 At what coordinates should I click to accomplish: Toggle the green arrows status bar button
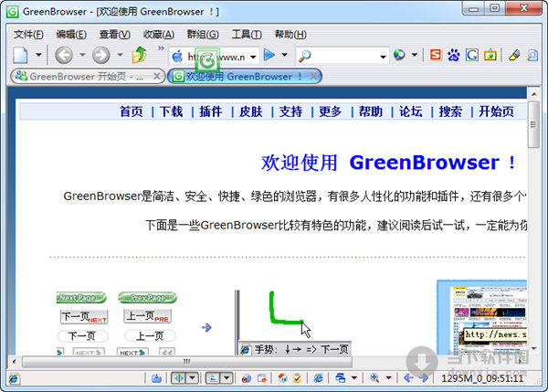pyautogui.click(x=179, y=378)
